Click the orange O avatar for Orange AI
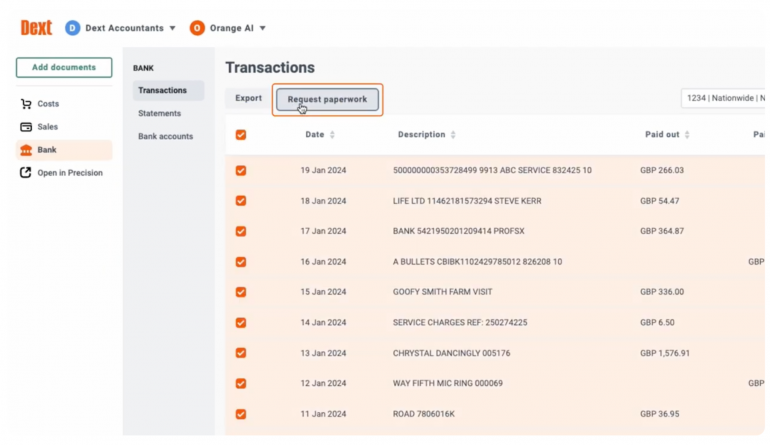 [x=197, y=28]
